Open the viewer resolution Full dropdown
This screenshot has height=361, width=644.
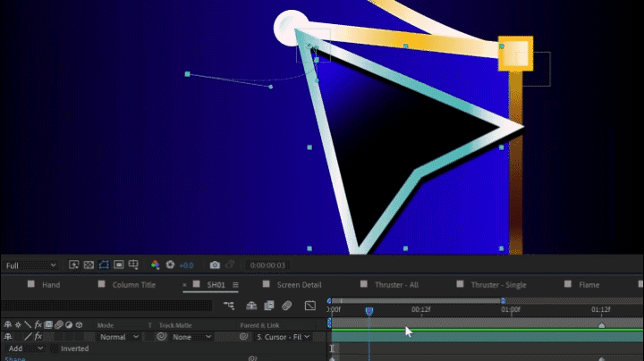30,265
